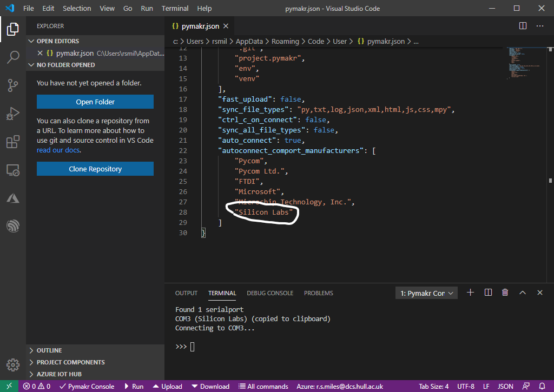Click the Clone Repository button
Screen dimensions: 554x392
[95, 169]
